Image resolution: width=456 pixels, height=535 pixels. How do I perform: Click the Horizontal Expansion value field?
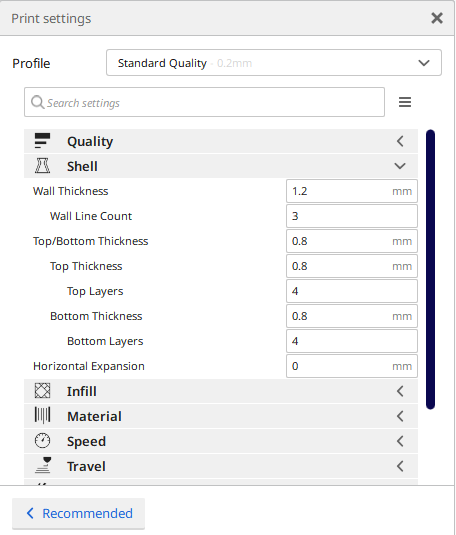352,366
